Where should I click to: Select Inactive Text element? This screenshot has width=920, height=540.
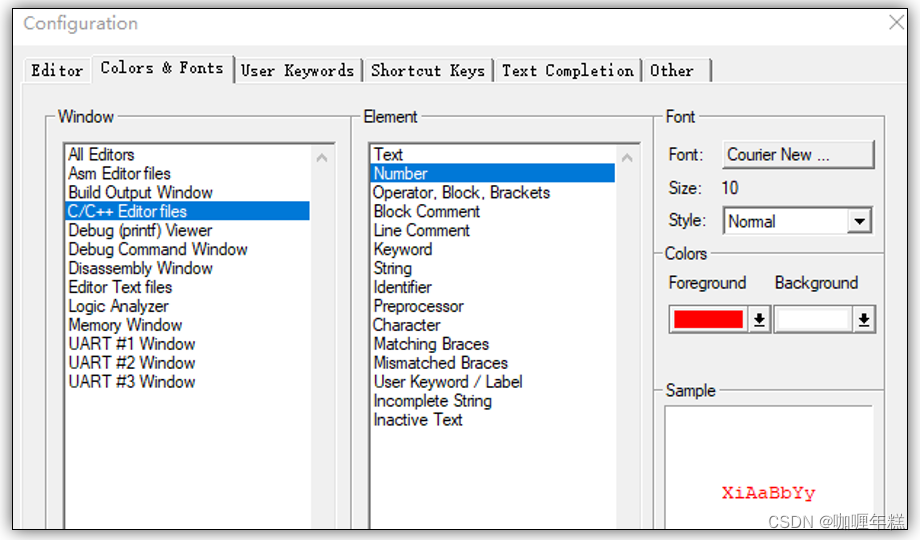[493, 420]
